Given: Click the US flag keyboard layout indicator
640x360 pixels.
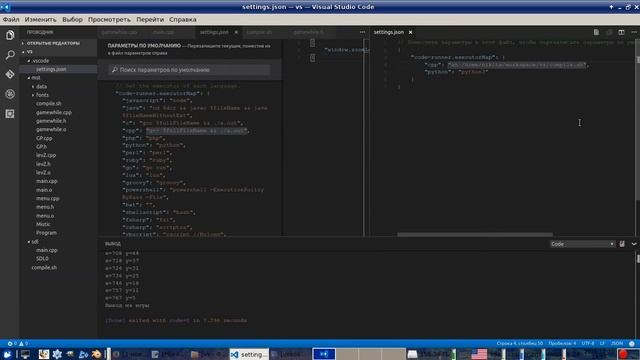Looking at the screenshot, I should click(479, 354).
